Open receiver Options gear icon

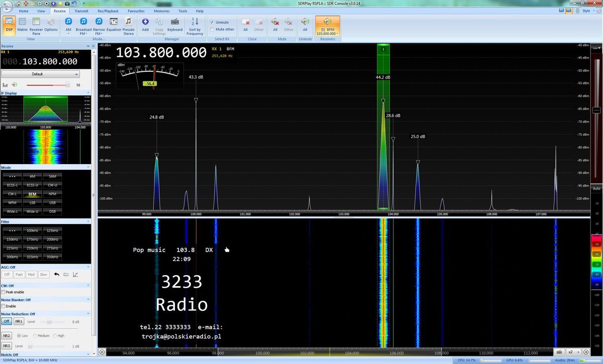pyautogui.click(x=51, y=24)
